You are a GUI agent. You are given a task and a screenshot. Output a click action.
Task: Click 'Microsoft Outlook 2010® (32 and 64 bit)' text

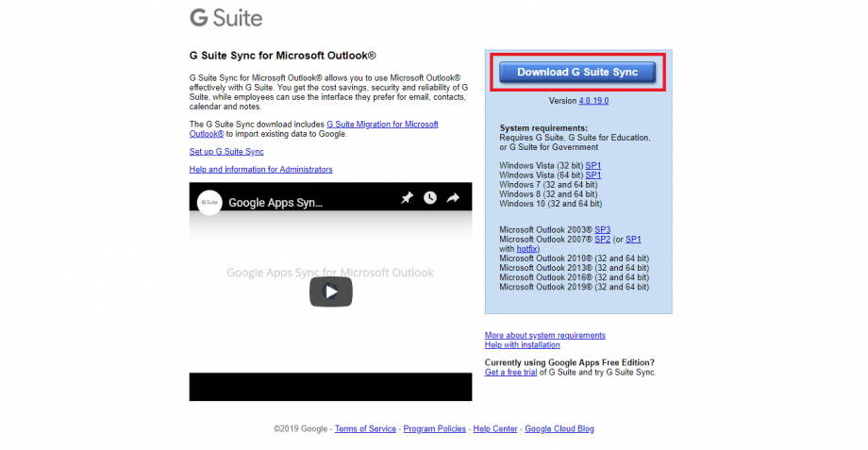[574, 258]
